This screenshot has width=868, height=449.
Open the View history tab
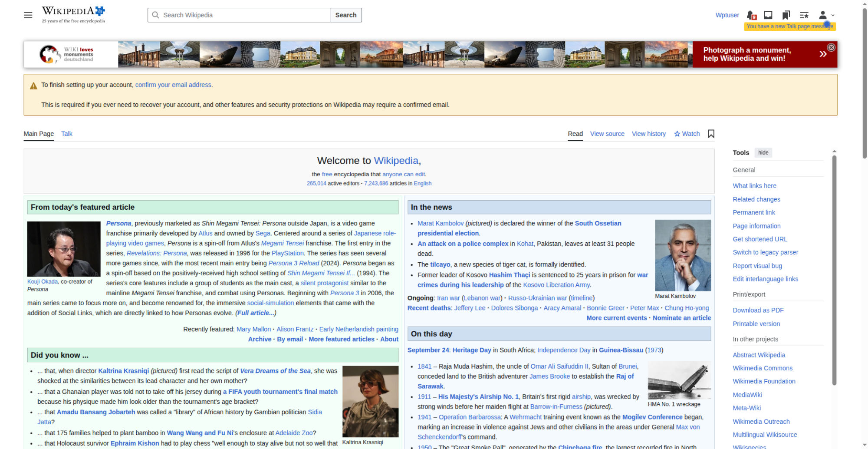649,134
